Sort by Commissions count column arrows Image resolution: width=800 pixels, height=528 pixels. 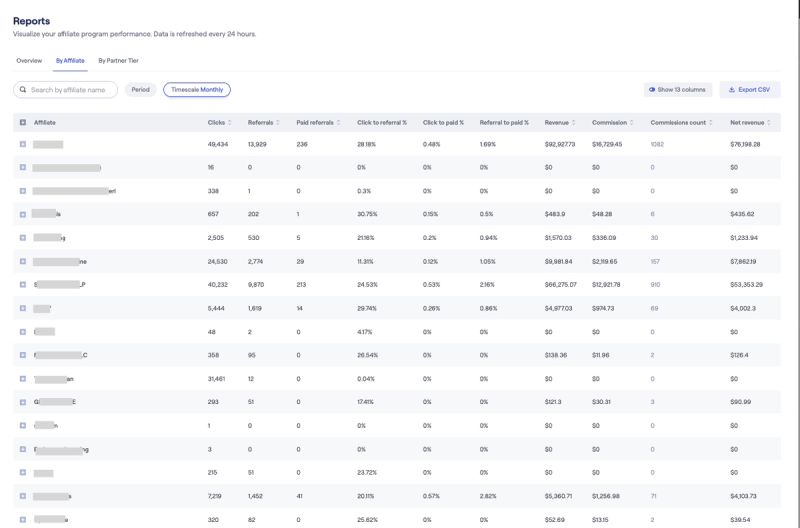[711, 122]
